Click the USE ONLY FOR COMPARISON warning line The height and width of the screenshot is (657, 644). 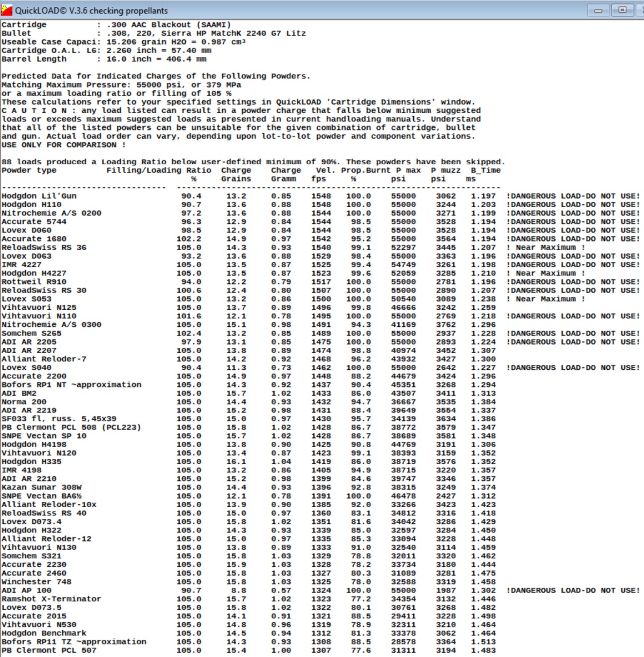click(63, 145)
